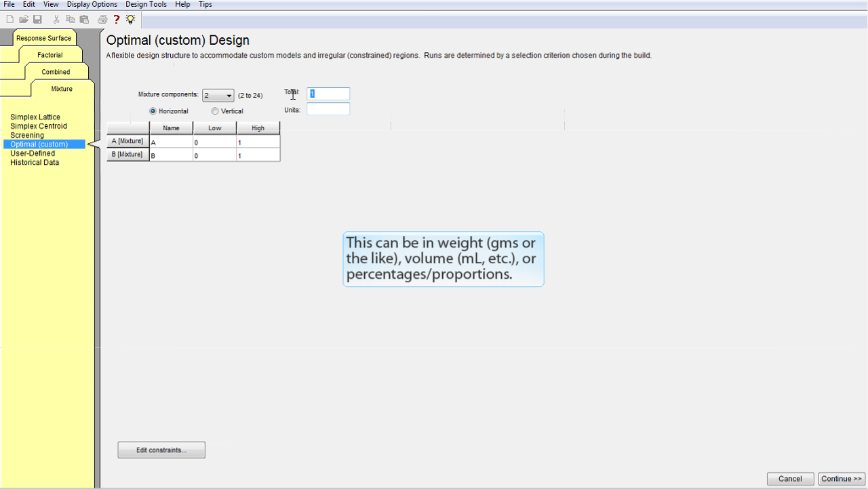868x489 pixels.
Task: Click the B [Mixture] row header
Action: (127, 155)
